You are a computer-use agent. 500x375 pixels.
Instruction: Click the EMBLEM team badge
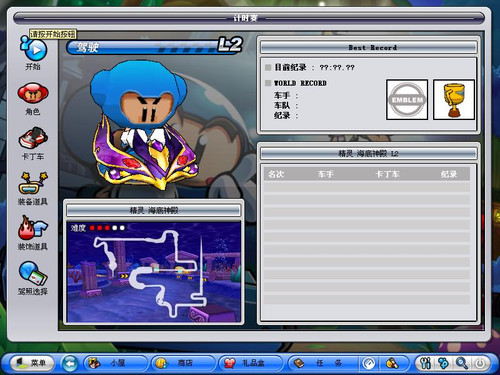[x=407, y=100]
